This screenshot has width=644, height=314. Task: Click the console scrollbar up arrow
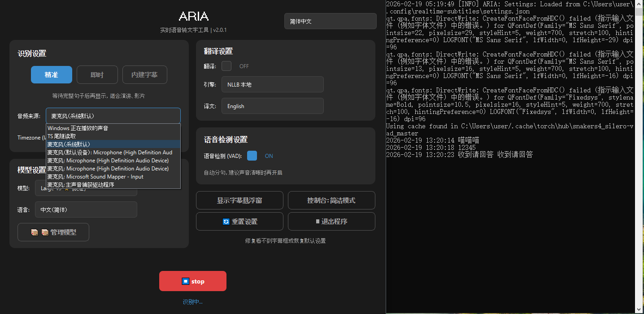pos(640,4)
